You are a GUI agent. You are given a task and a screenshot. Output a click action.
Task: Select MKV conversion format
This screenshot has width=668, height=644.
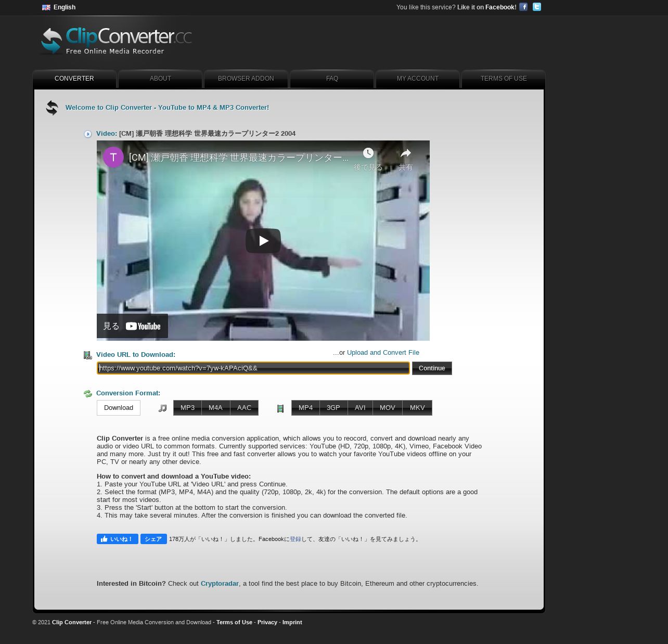417,408
